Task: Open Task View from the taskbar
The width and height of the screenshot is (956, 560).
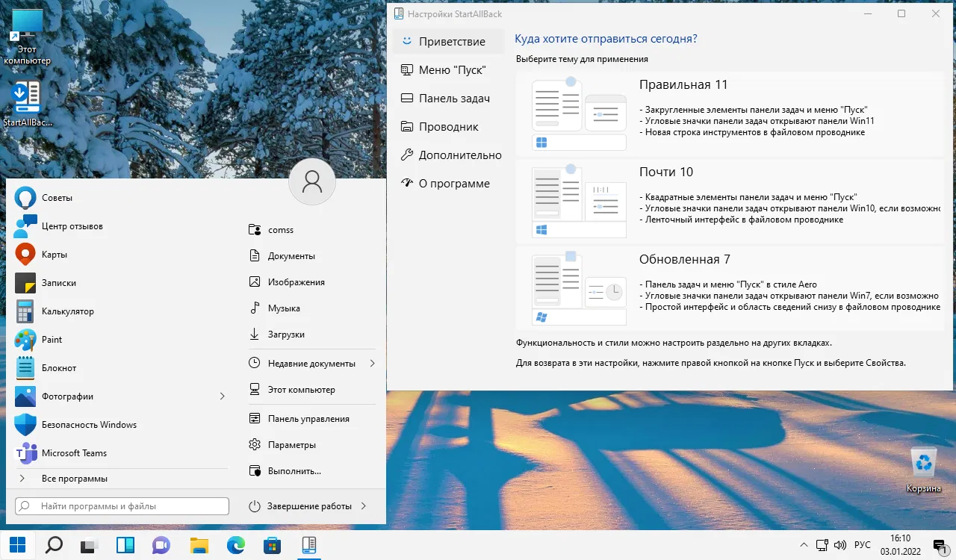Action: [x=90, y=545]
